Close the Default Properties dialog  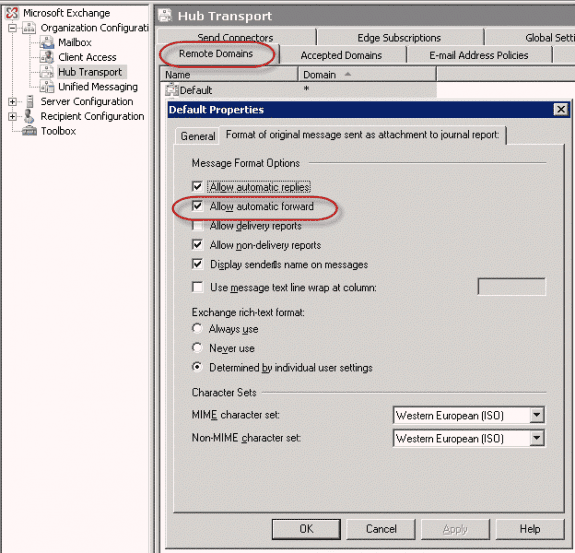click(x=561, y=109)
